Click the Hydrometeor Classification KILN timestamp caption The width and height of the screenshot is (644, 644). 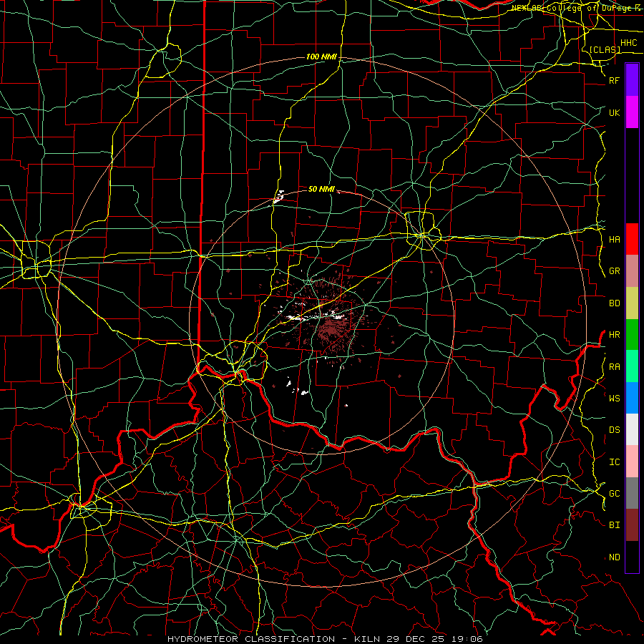pos(325,639)
